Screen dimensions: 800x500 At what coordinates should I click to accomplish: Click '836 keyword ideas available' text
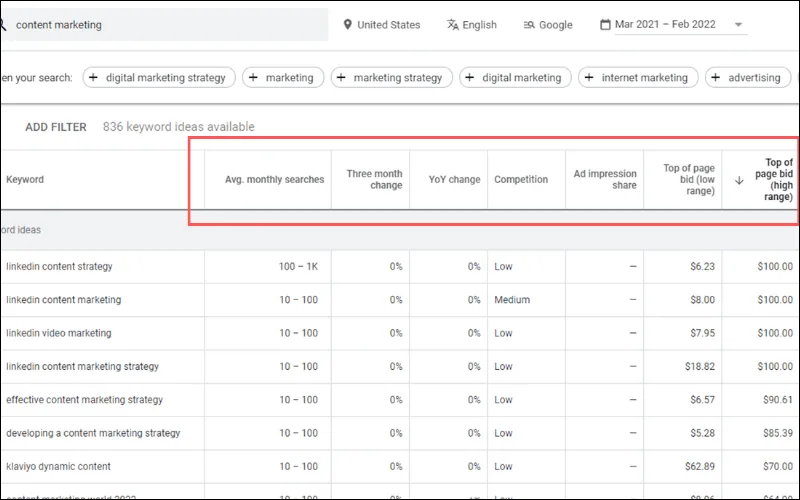tap(179, 127)
